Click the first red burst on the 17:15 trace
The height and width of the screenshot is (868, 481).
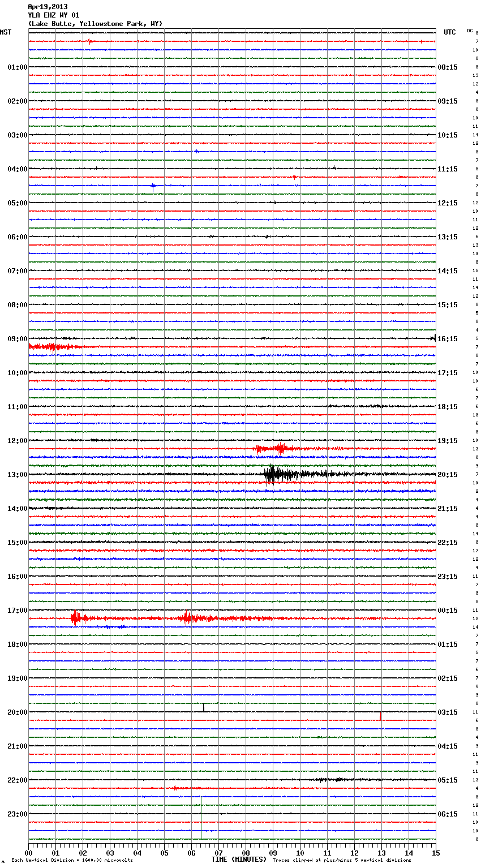click(75, 618)
